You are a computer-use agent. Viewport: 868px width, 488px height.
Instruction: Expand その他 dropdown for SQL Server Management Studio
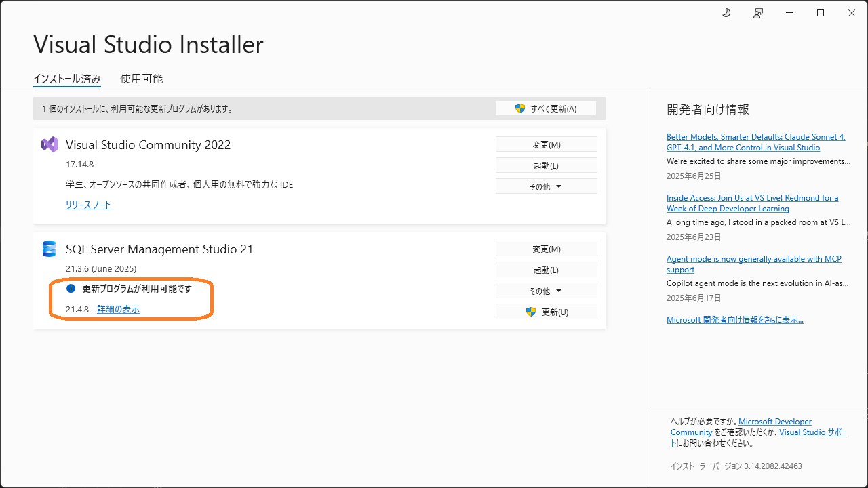click(547, 291)
